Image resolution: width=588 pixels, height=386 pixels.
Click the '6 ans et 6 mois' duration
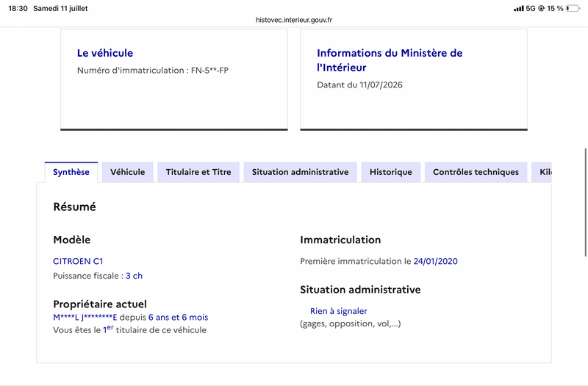178,318
